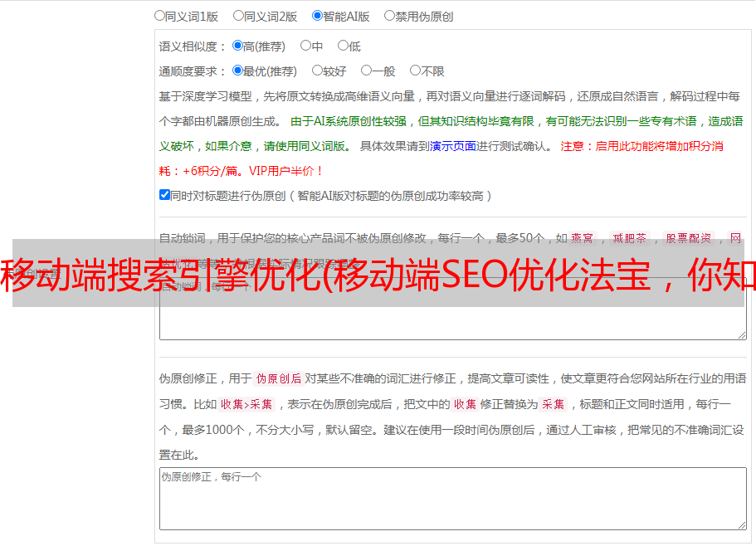
Task: Set 语义相似度 to 低
Action: point(344,46)
